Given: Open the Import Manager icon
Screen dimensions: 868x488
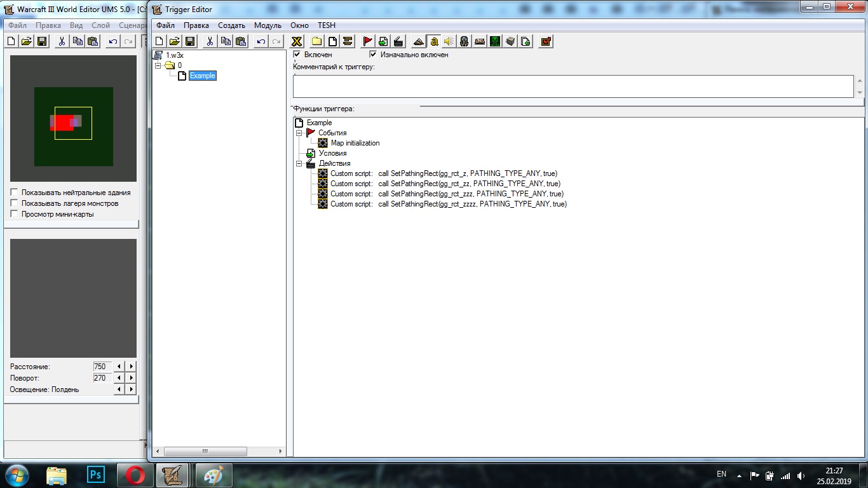Looking at the screenshot, I should 526,41.
